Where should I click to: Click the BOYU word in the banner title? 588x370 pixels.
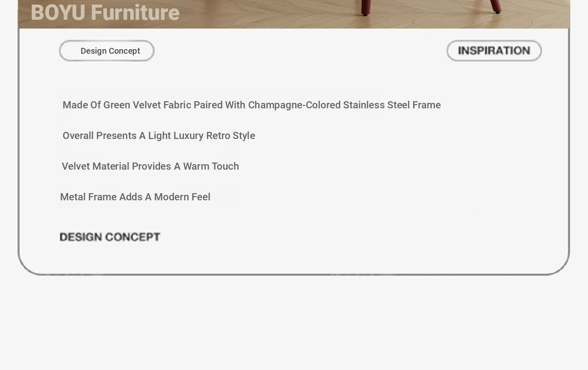click(58, 13)
